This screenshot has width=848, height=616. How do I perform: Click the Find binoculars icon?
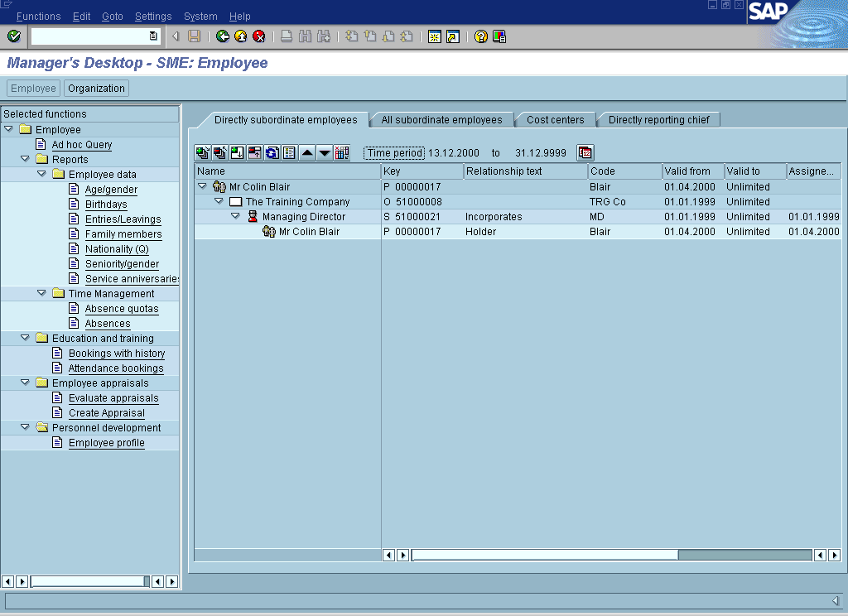coord(305,36)
